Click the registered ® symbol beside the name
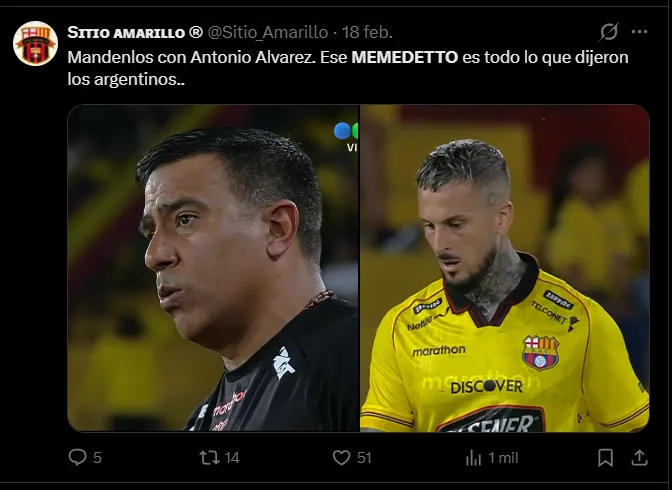This screenshot has width=672, height=490. pyautogui.click(x=196, y=32)
